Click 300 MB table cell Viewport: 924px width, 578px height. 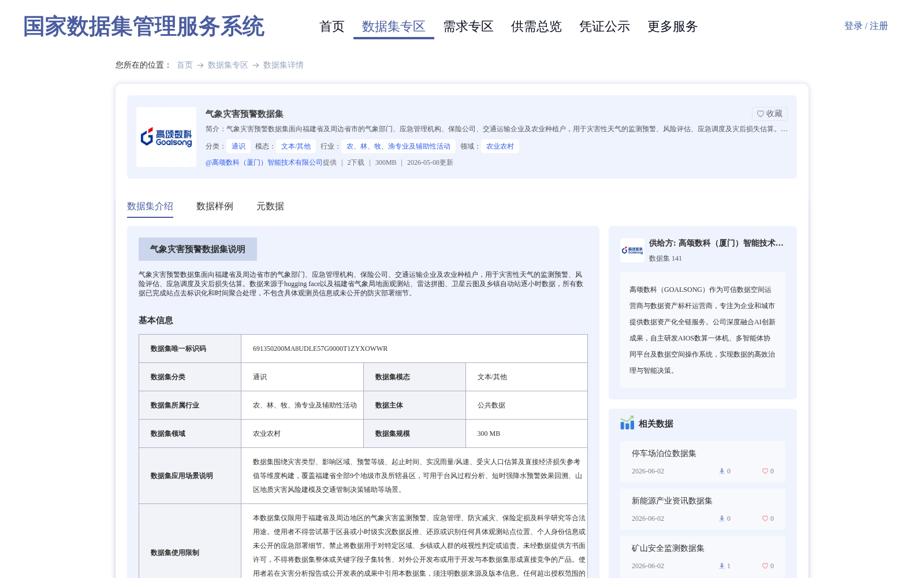[x=527, y=433]
